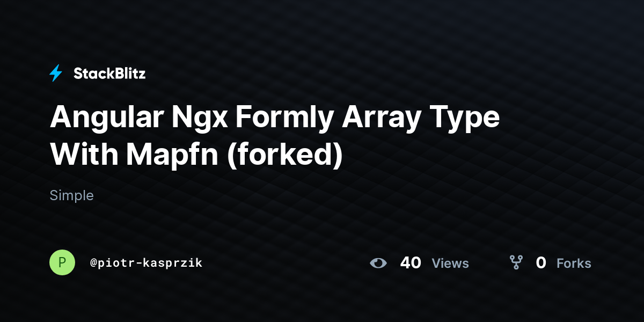The width and height of the screenshot is (644, 322).
Task: Open the StackBlitz wordmark link
Action: click(x=109, y=74)
